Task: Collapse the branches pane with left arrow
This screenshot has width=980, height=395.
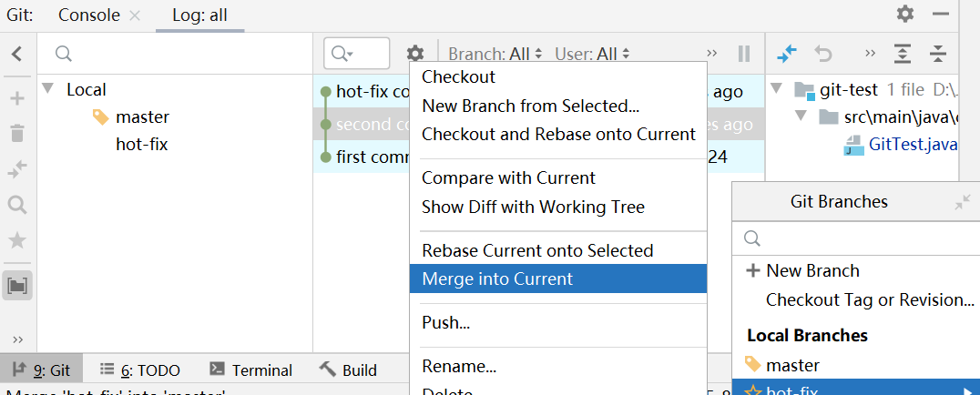Action: pyautogui.click(x=17, y=54)
